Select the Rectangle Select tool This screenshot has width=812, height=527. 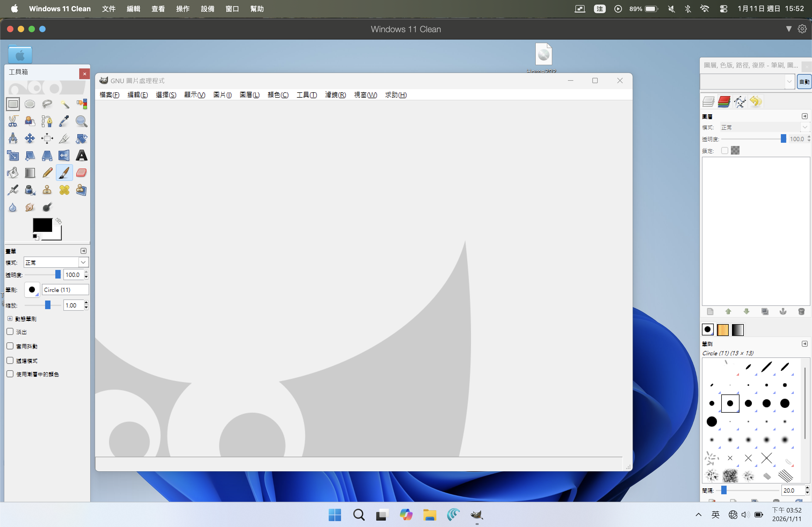click(13, 104)
